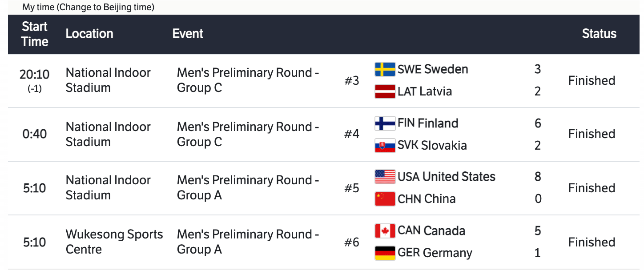
Task: Sort by the Start Time column header
Action: (35, 34)
